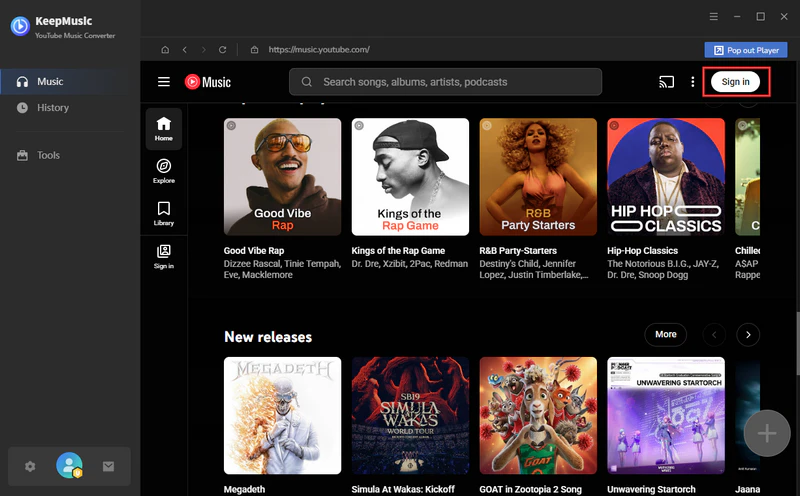Click the cast to device icon
800x496 pixels.
[666, 82]
